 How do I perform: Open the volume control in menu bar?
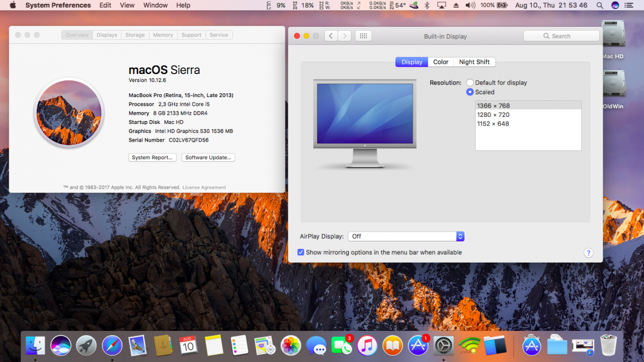click(x=471, y=5)
